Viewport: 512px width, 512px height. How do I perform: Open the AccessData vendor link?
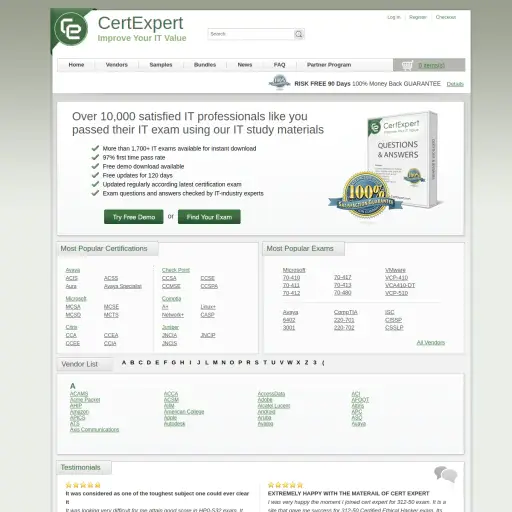click(x=271, y=394)
